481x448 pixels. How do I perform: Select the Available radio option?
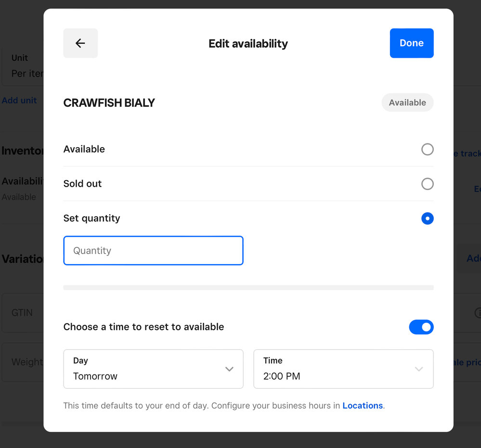coord(427,149)
